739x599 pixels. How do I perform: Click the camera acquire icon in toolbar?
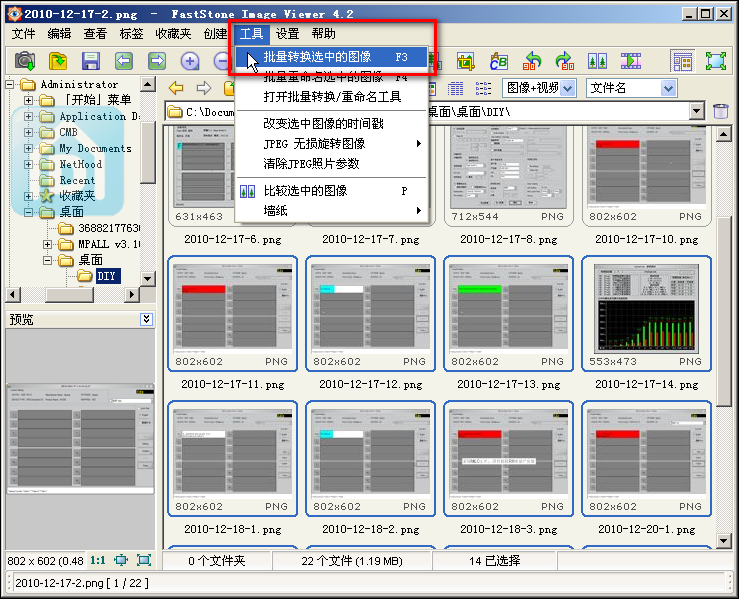pyautogui.click(x=25, y=61)
